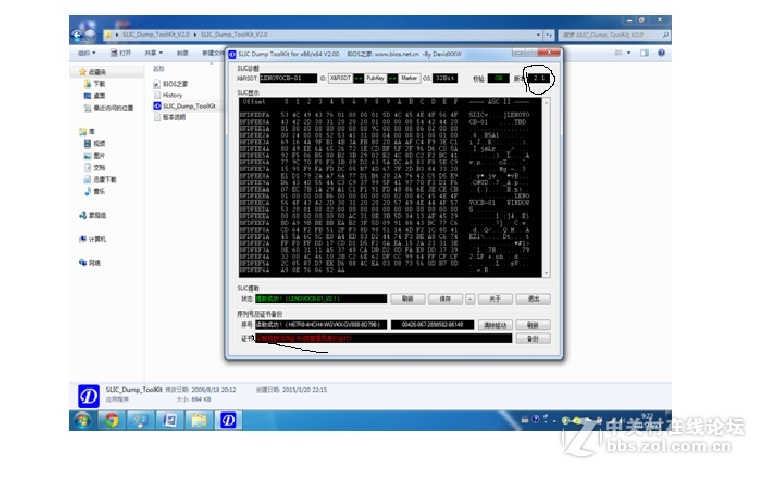The height and width of the screenshot is (480, 768).
Task: Click Refresh button in SLIC extraction status row
Action: pos(408,299)
